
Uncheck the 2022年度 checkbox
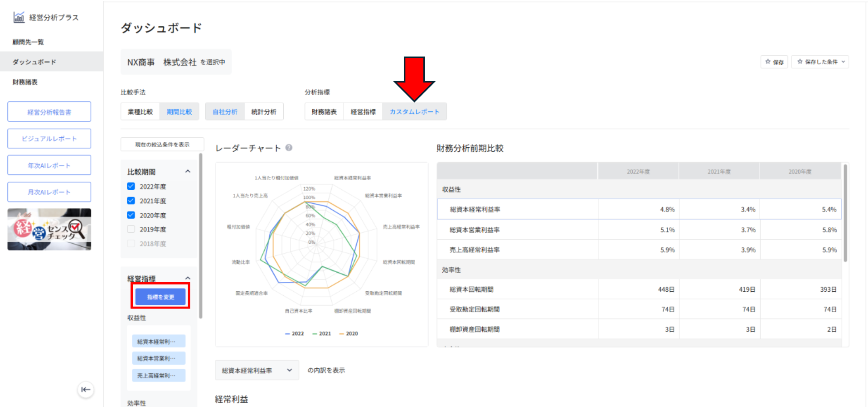click(x=131, y=186)
